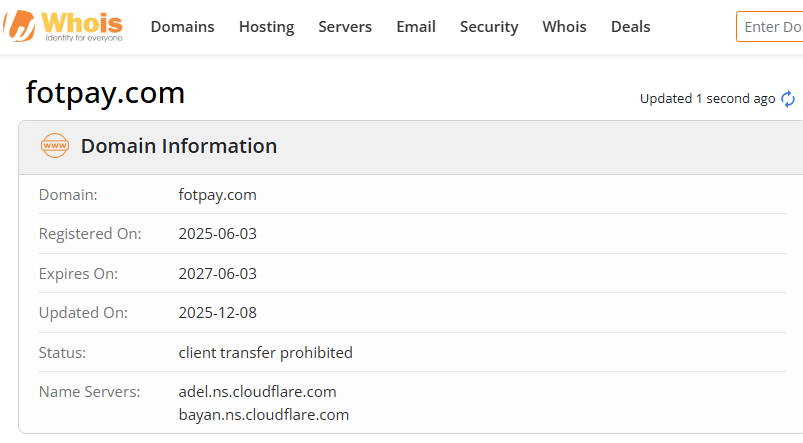
Task: Open the Domains menu
Action: [182, 27]
